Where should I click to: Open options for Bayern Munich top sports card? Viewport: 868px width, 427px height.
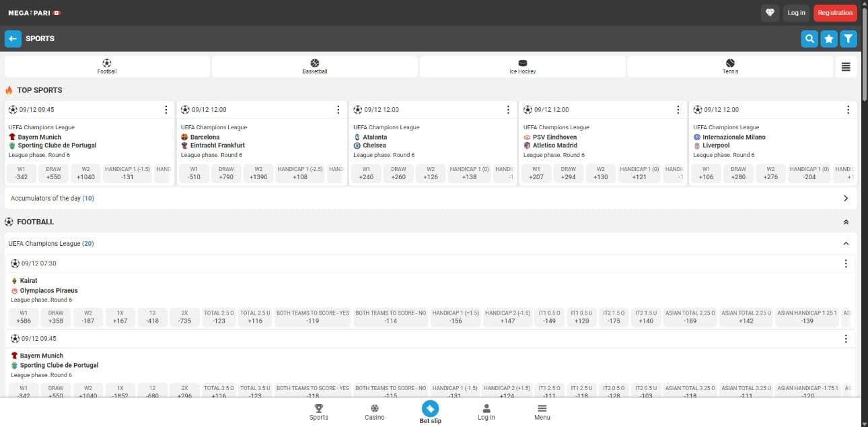[x=166, y=110]
